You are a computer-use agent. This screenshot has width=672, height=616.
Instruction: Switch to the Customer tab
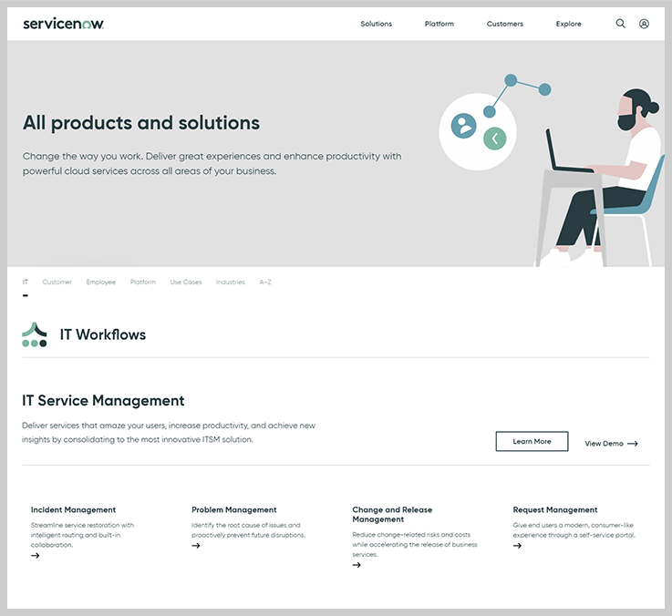57,282
